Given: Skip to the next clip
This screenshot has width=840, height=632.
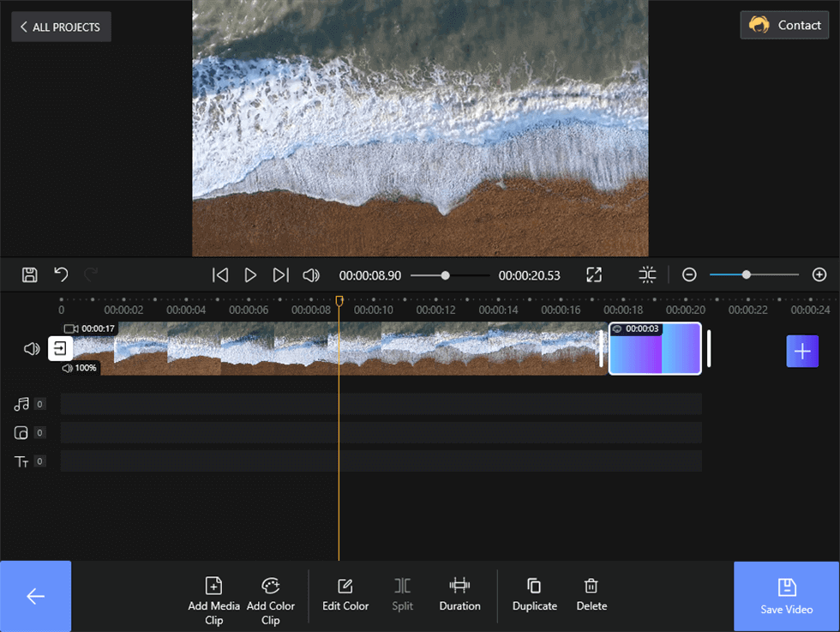Looking at the screenshot, I should point(281,275).
